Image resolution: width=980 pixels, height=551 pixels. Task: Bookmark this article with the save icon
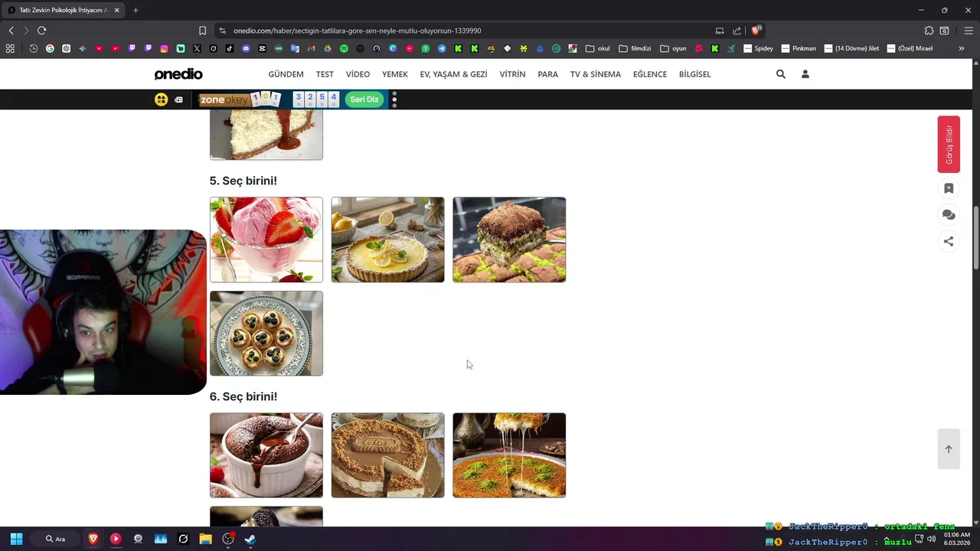pyautogui.click(x=949, y=188)
